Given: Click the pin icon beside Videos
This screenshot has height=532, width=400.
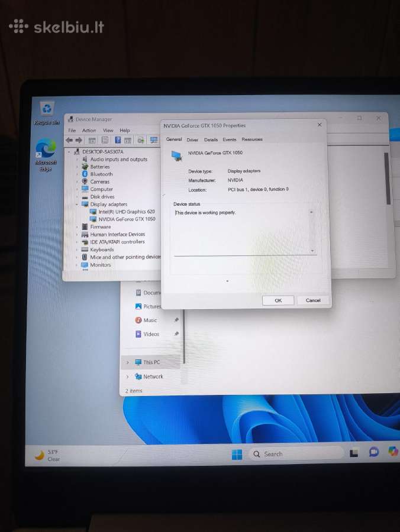Looking at the screenshot, I should (x=176, y=334).
